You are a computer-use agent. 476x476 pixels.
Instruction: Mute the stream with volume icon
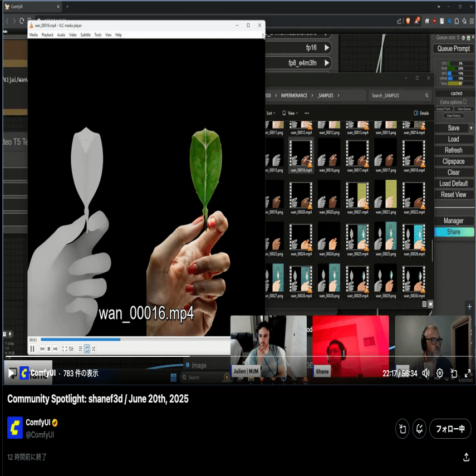[x=425, y=373]
